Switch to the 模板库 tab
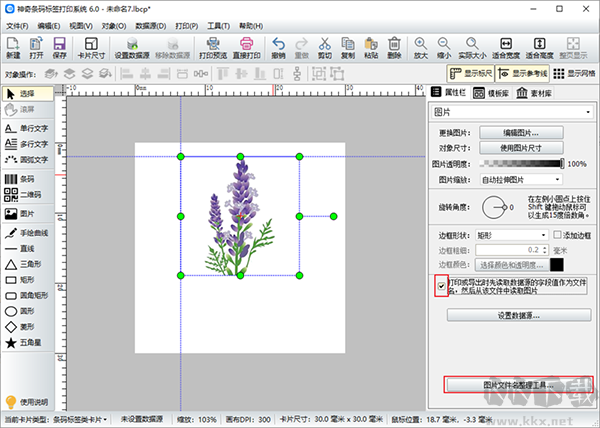600x428 pixels. click(x=491, y=93)
